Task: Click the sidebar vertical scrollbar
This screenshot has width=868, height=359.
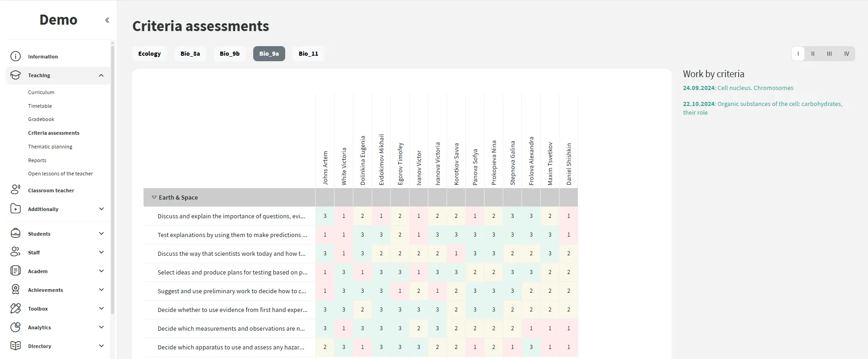Action: pyautogui.click(x=112, y=178)
